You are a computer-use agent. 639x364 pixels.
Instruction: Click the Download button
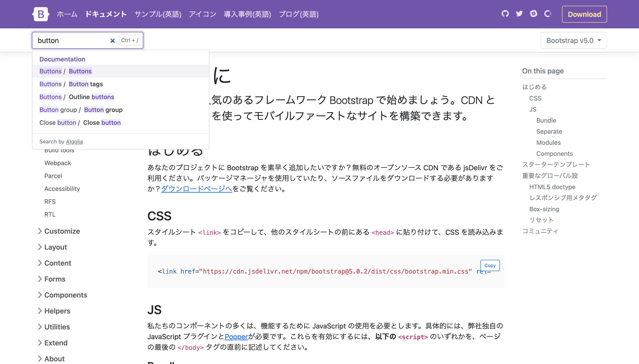point(584,14)
